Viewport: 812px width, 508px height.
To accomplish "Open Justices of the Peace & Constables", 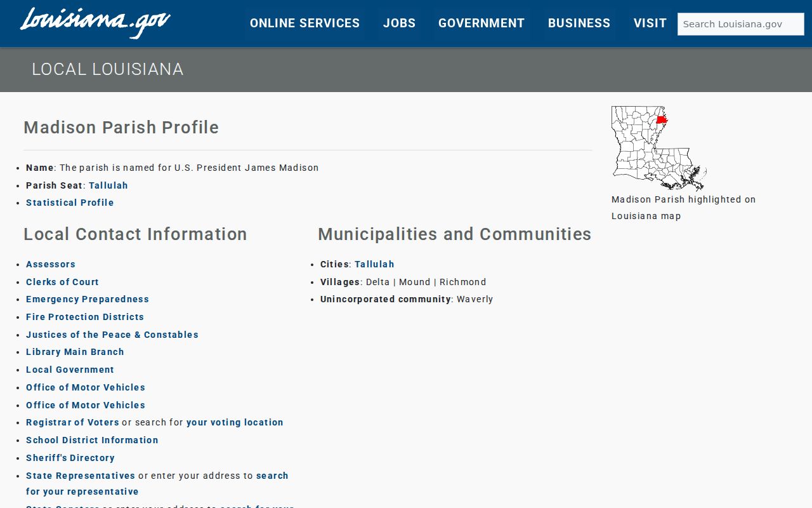I will [x=112, y=335].
